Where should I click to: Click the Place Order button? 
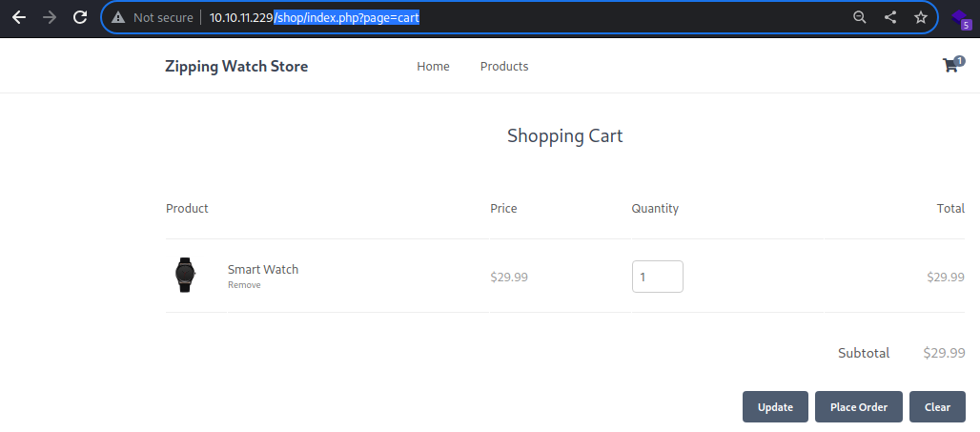859,407
